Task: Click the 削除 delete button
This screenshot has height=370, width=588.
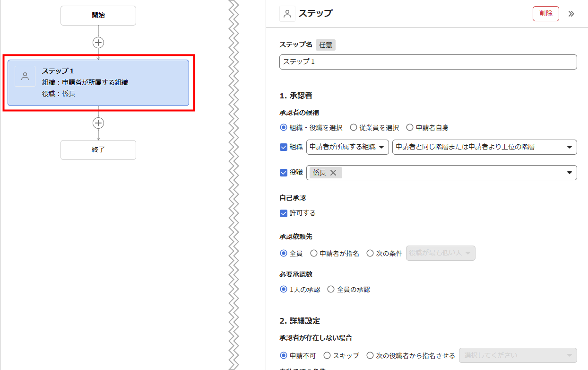Action: point(545,14)
